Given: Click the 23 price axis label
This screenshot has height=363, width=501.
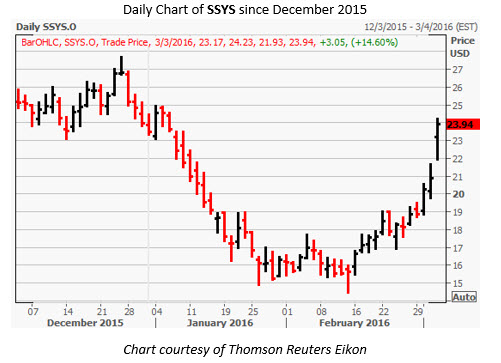Looking at the screenshot, I should tap(457, 141).
